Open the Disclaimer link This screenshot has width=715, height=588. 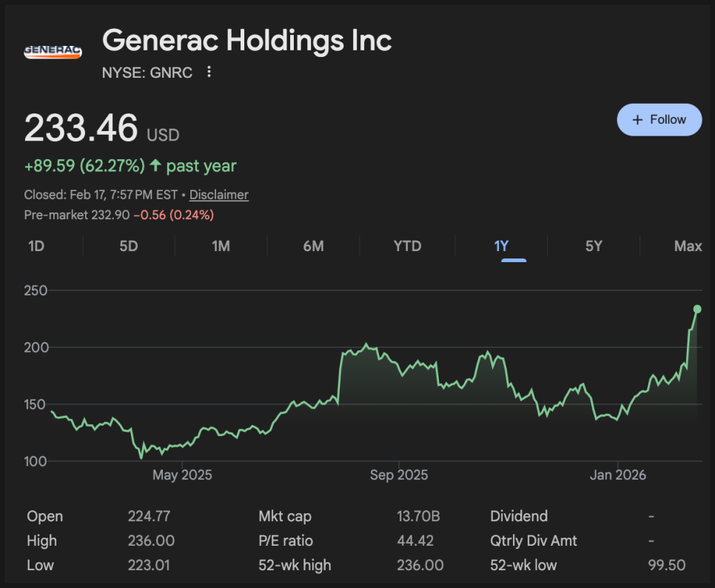[x=218, y=195]
